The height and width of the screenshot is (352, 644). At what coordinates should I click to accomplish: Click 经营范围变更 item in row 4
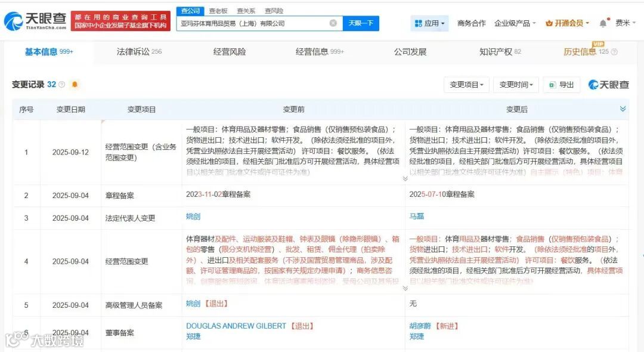point(126,261)
